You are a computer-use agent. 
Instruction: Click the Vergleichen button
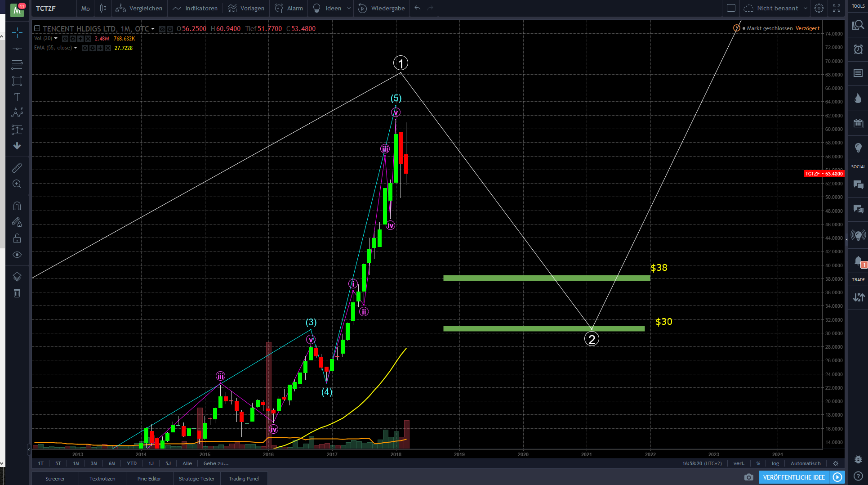(139, 8)
